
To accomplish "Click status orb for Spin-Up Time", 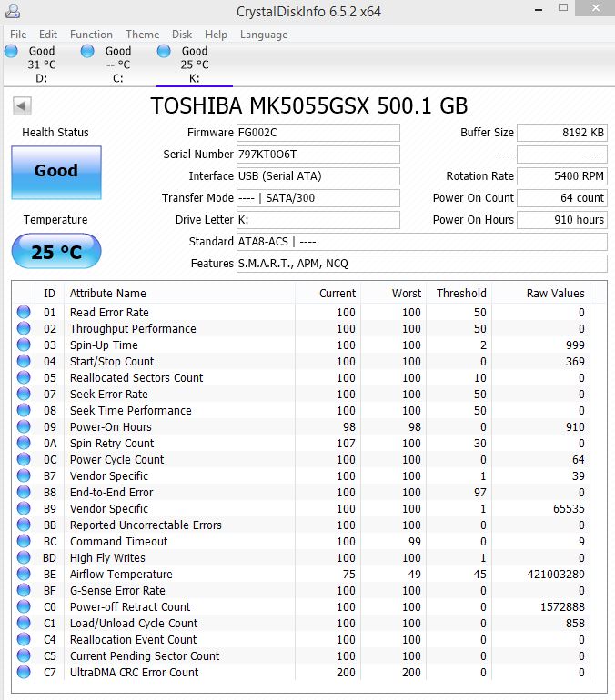I will [x=24, y=345].
